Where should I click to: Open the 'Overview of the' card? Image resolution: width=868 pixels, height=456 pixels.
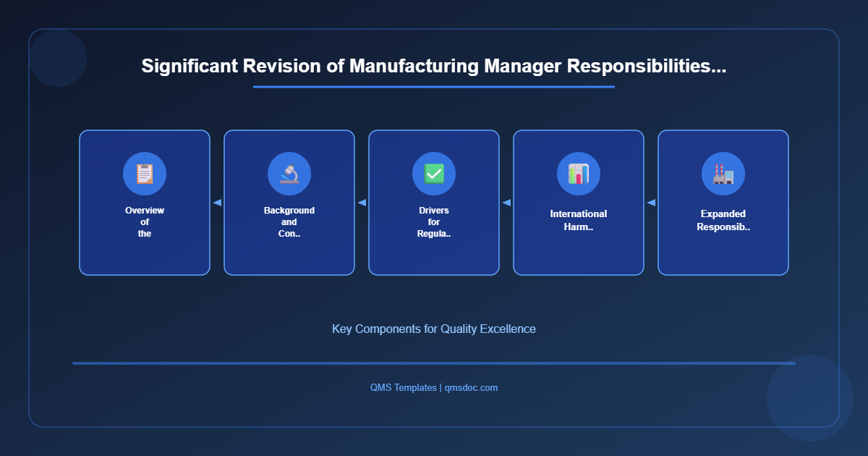145,203
